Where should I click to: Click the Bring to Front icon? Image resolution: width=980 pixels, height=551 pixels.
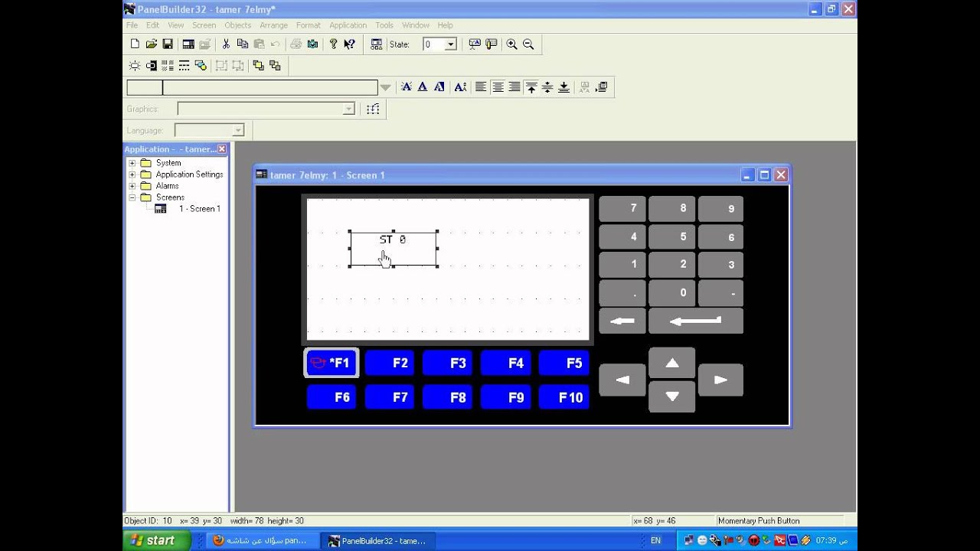[x=258, y=66]
